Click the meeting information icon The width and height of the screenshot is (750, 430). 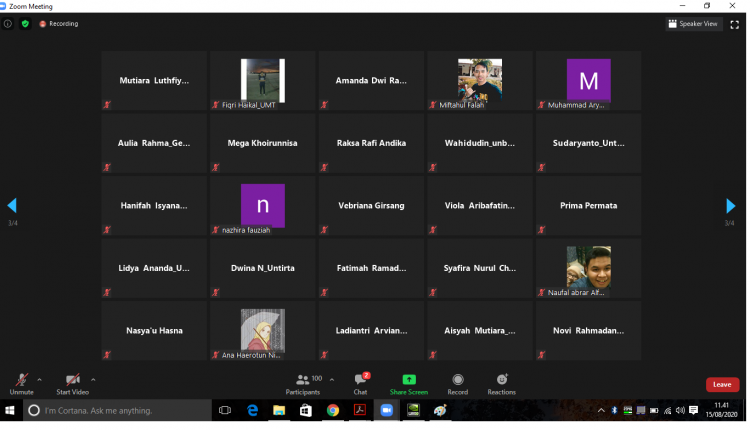pos(8,23)
